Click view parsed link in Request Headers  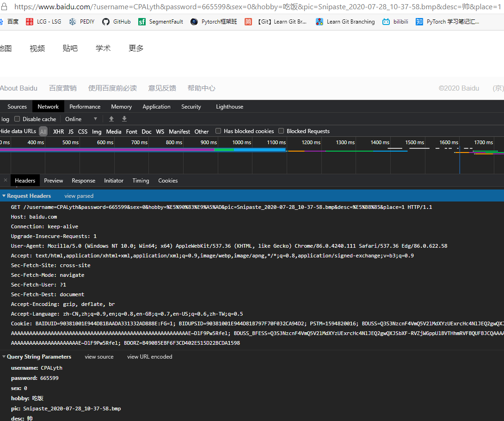click(79, 196)
